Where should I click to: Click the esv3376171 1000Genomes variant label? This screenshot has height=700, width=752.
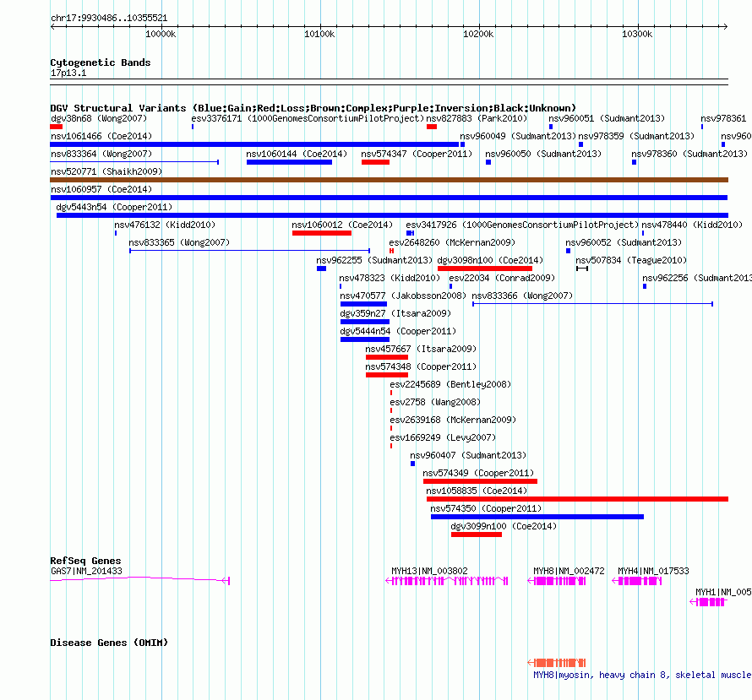(x=308, y=118)
